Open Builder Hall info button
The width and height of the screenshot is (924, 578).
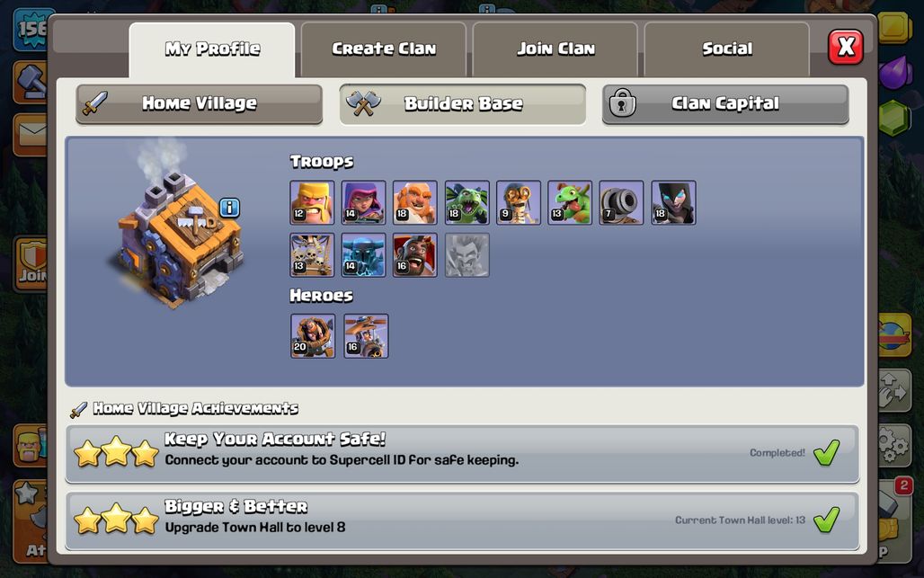click(230, 208)
